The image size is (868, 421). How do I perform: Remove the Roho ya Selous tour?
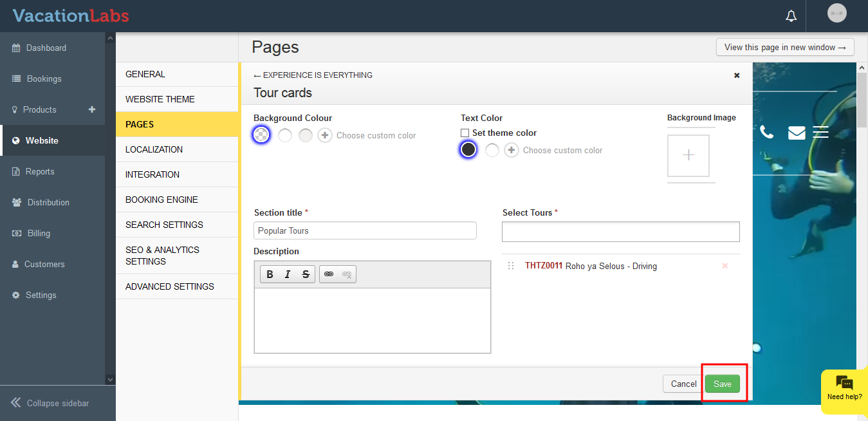(725, 266)
